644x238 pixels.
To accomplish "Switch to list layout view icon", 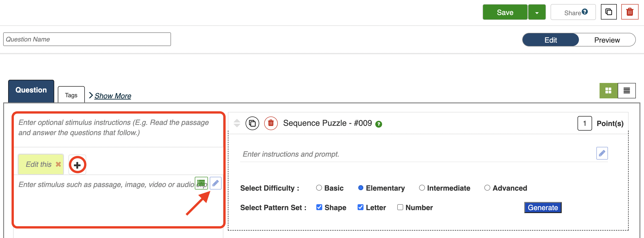I will [x=627, y=90].
